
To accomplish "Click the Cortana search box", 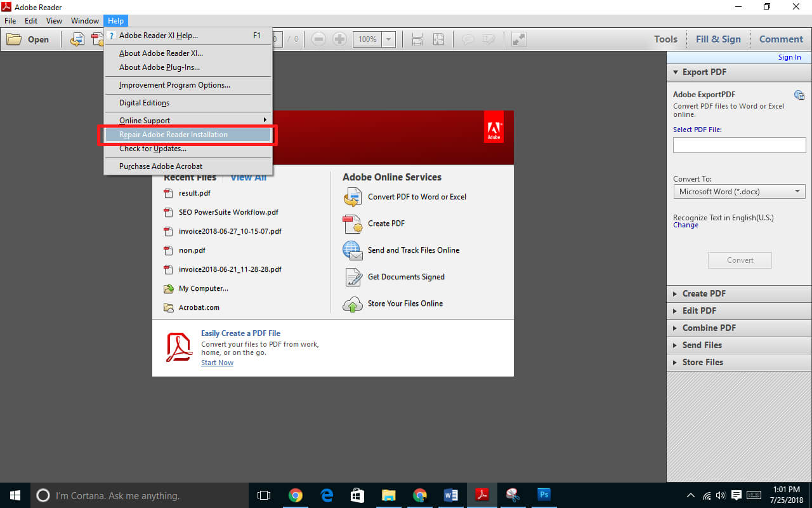I will click(x=140, y=495).
